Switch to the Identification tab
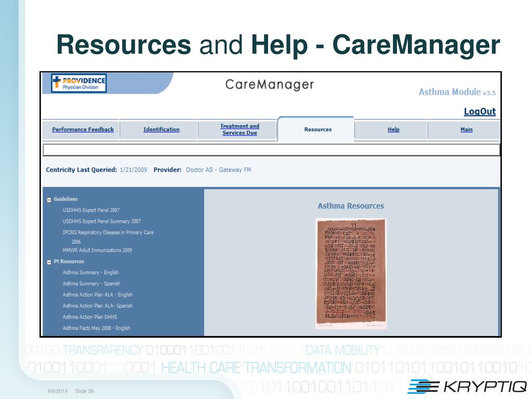The width and height of the screenshot is (532, 399). 161,129
